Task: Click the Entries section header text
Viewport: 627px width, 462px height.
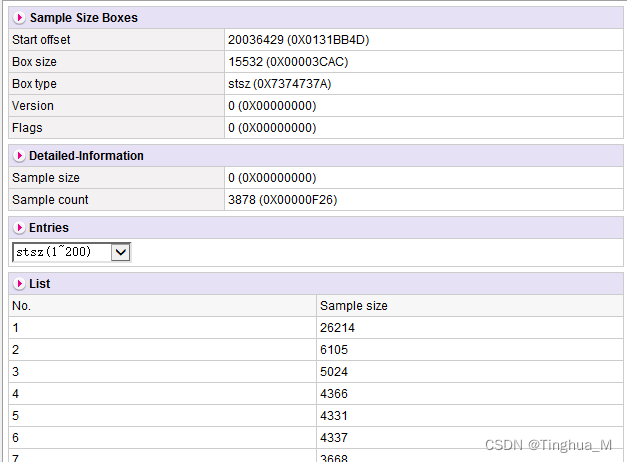Action: pos(49,228)
